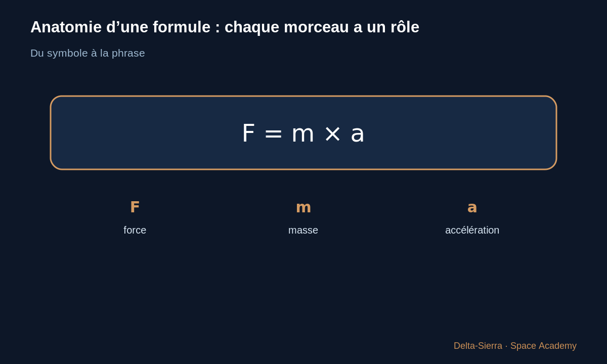
Task: Select the 'accélération' label
Action: tap(472, 230)
